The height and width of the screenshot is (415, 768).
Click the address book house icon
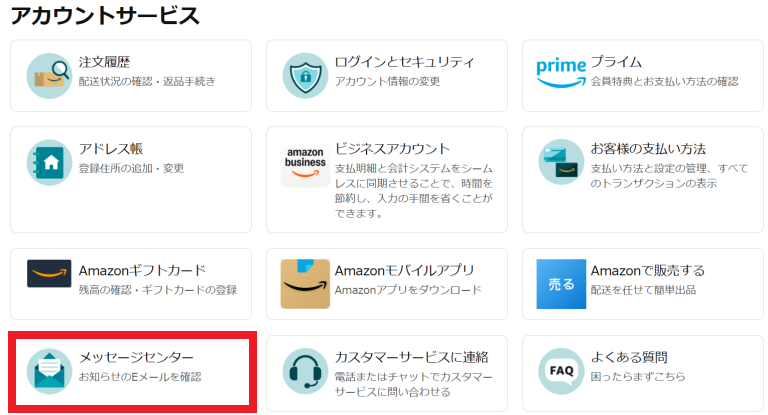(x=49, y=161)
